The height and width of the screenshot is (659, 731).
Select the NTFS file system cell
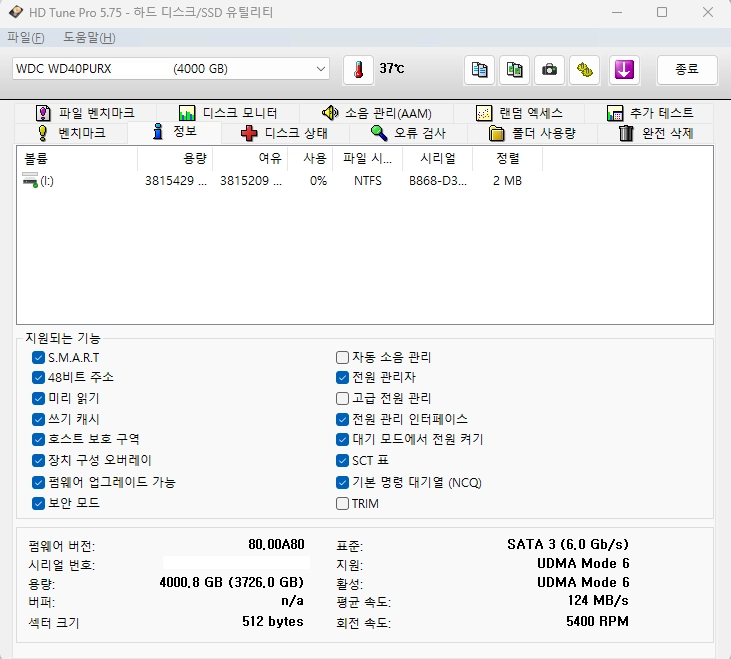[367, 180]
